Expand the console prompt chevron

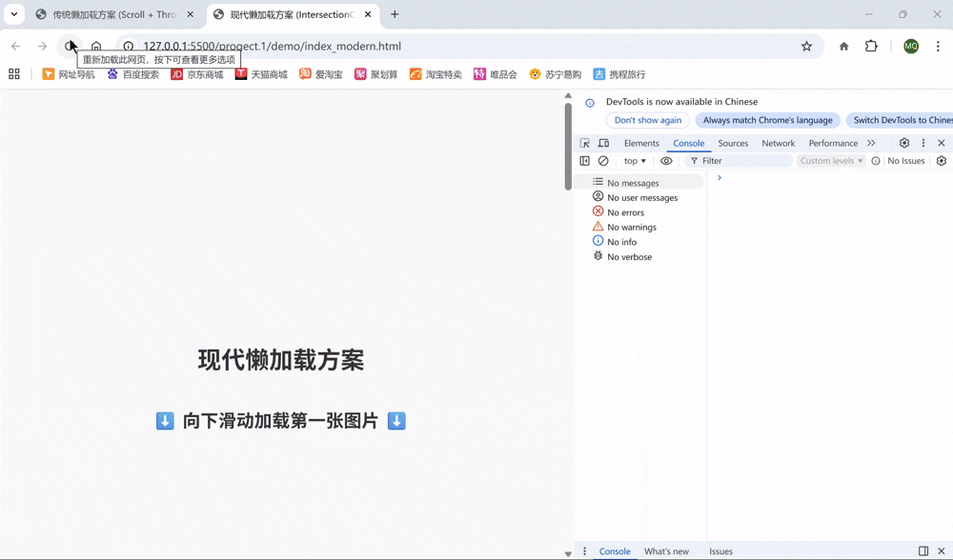point(719,177)
